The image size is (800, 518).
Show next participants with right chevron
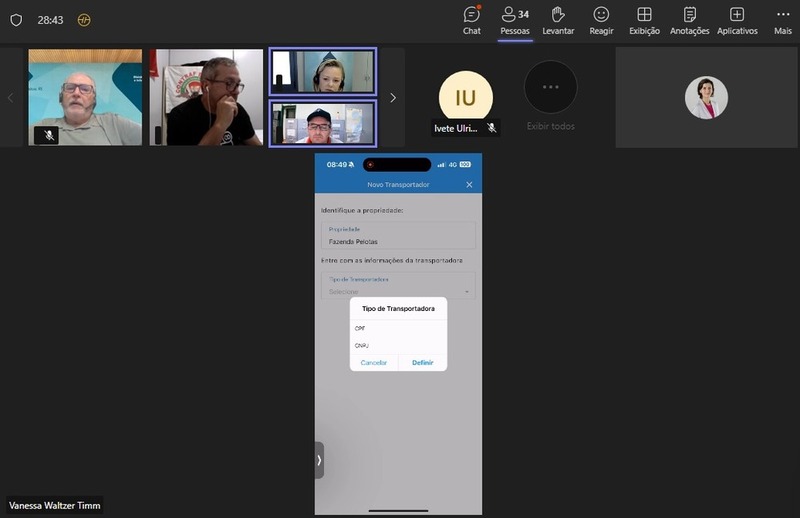point(393,98)
